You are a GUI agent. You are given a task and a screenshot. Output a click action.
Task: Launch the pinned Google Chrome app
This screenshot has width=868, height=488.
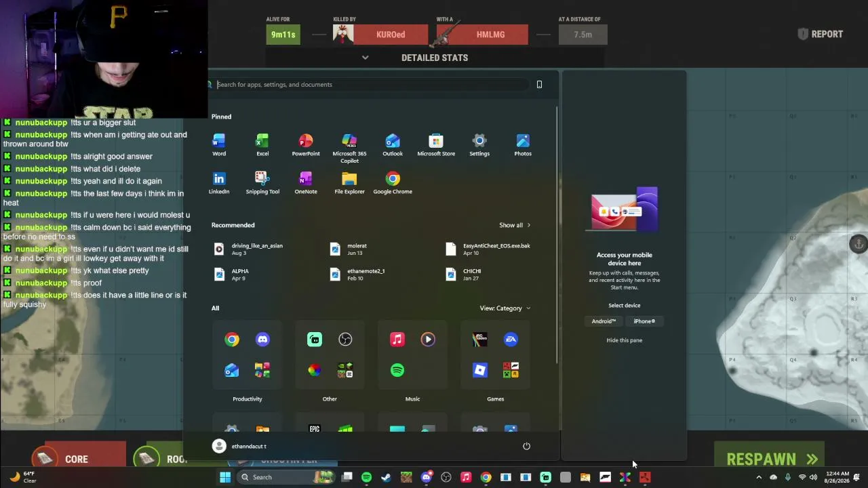(x=393, y=182)
